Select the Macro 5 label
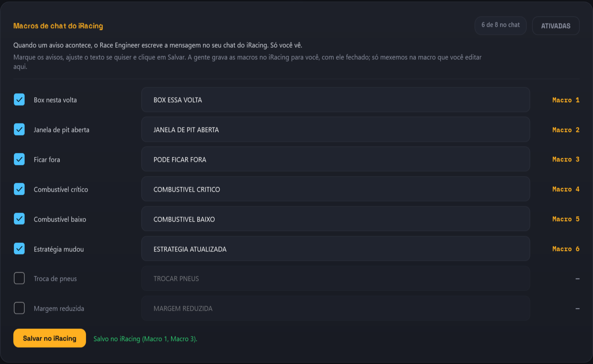The width and height of the screenshot is (593, 364). tap(566, 219)
